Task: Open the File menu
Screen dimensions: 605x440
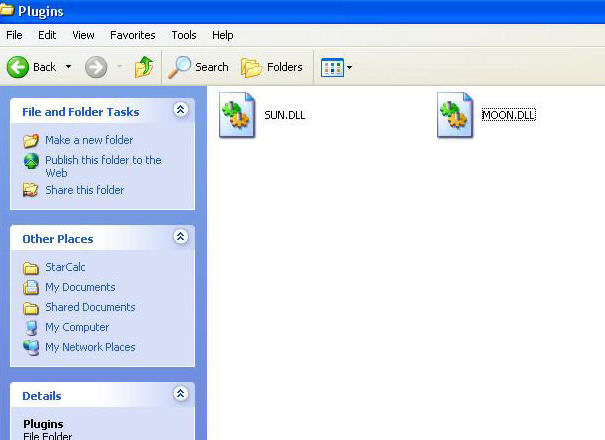Action: (x=14, y=35)
